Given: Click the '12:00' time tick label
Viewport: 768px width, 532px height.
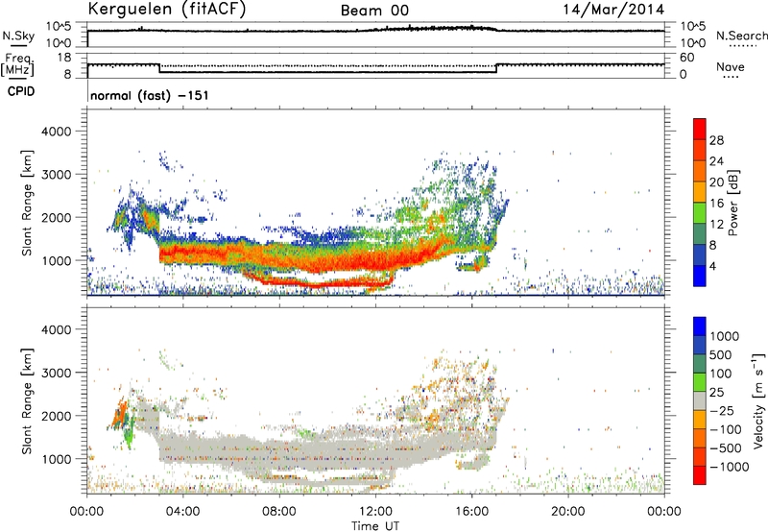Looking at the screenshot, I should pyautogui.click(x=375, y=512).
